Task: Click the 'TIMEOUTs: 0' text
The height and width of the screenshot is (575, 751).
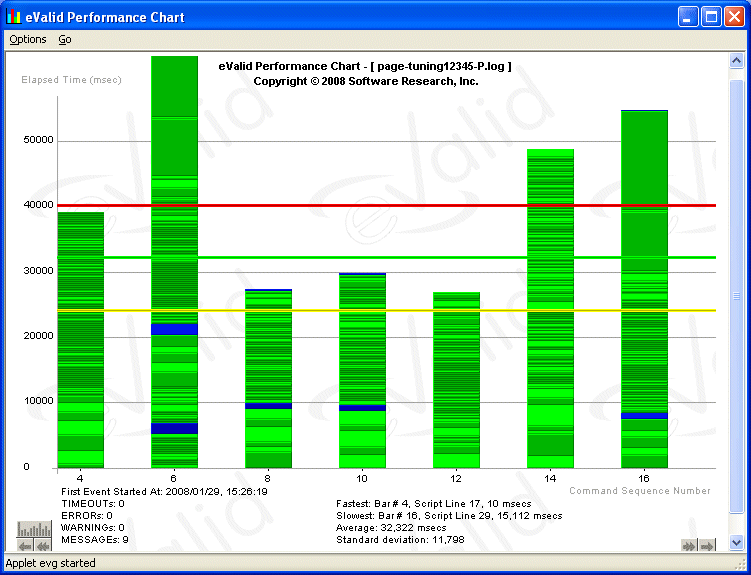Action: (93, 504)
